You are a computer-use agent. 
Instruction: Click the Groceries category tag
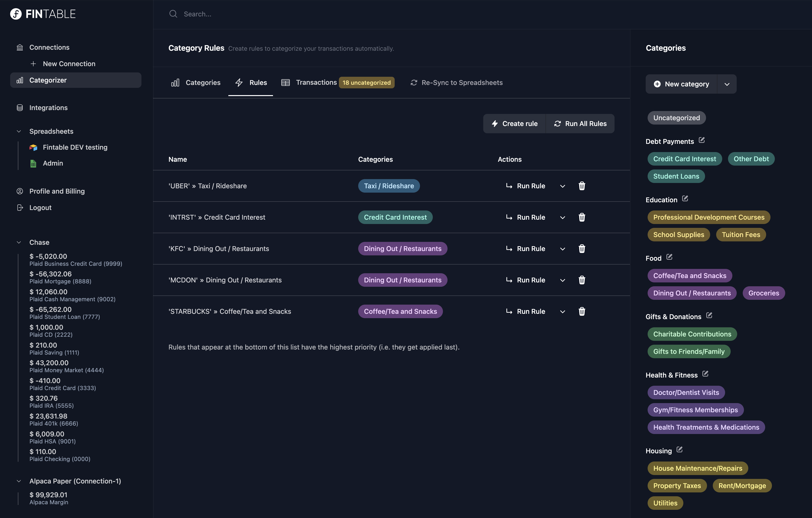[763, 293]
